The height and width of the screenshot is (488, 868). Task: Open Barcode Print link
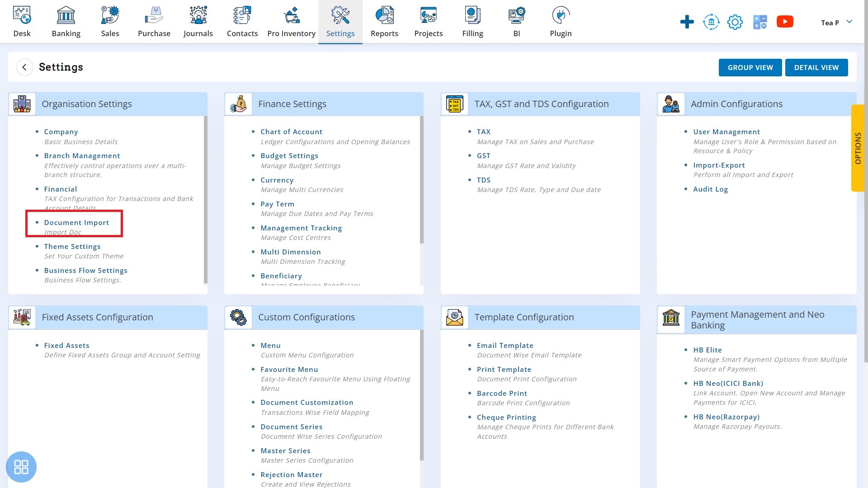502,393
